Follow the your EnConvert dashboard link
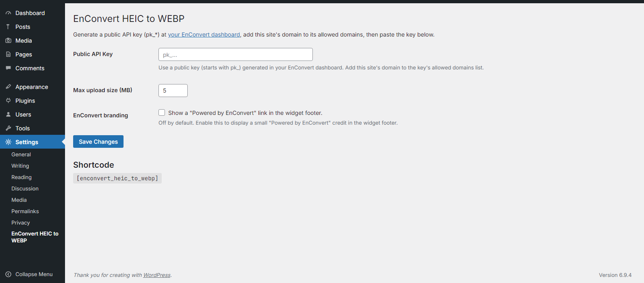 tap(204, 35)
